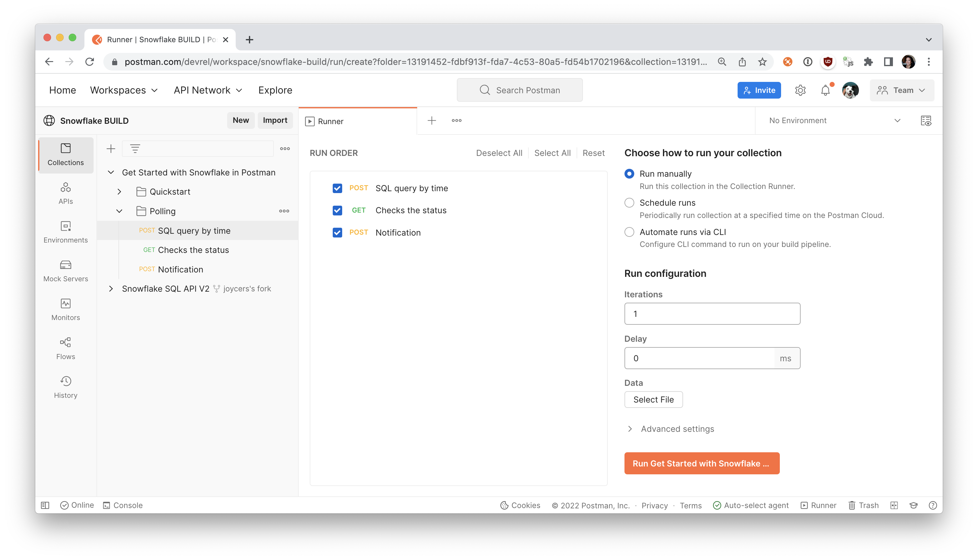Open the Collections sidebar panel
The height and width of the screenshot is (560, 978).
(x=66, y=155)
